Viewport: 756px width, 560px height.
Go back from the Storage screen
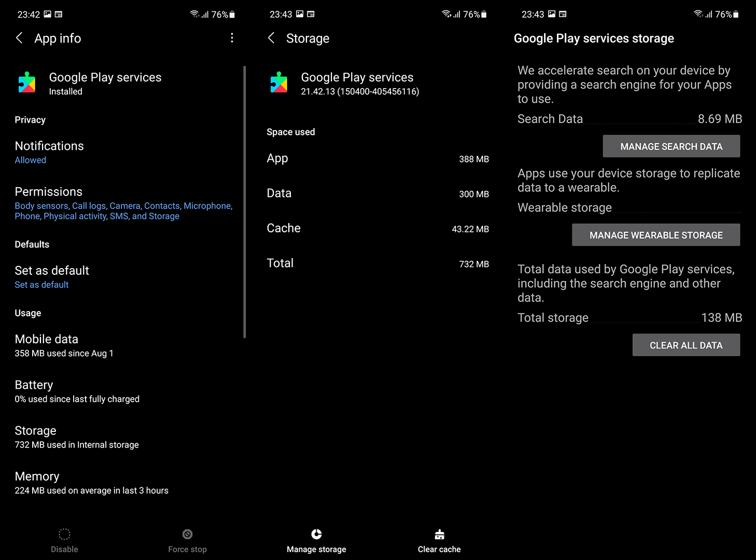[x=271, y=38]
